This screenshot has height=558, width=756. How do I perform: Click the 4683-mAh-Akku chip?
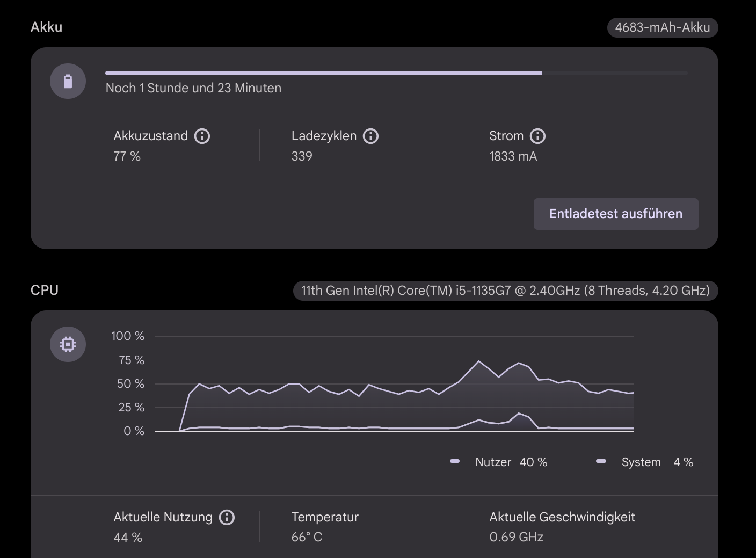click(662, 27)
